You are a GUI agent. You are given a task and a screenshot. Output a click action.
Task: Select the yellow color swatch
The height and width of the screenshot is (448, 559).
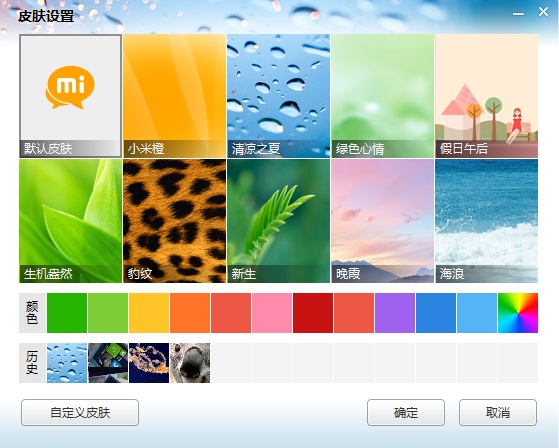coord(149,313)
